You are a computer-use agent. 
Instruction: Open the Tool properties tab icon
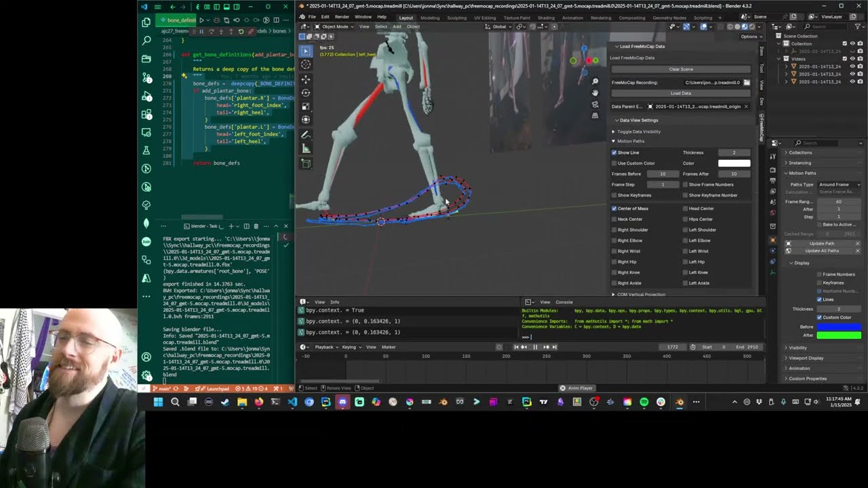[x=772, y=156]
